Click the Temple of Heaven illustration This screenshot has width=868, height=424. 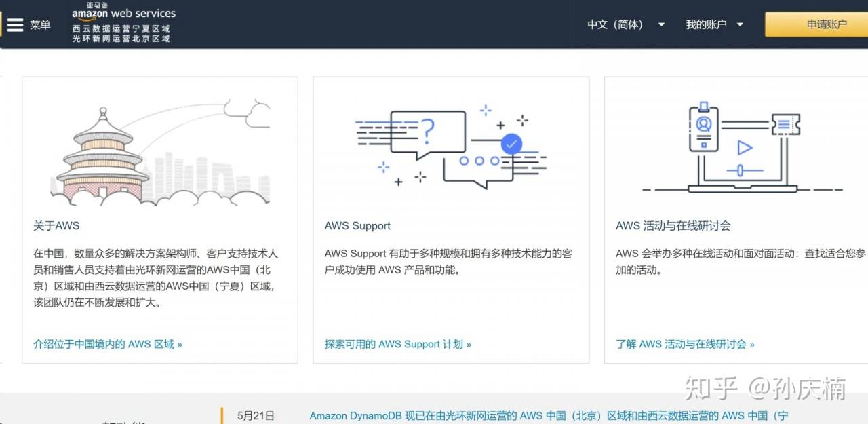point(160,153)
